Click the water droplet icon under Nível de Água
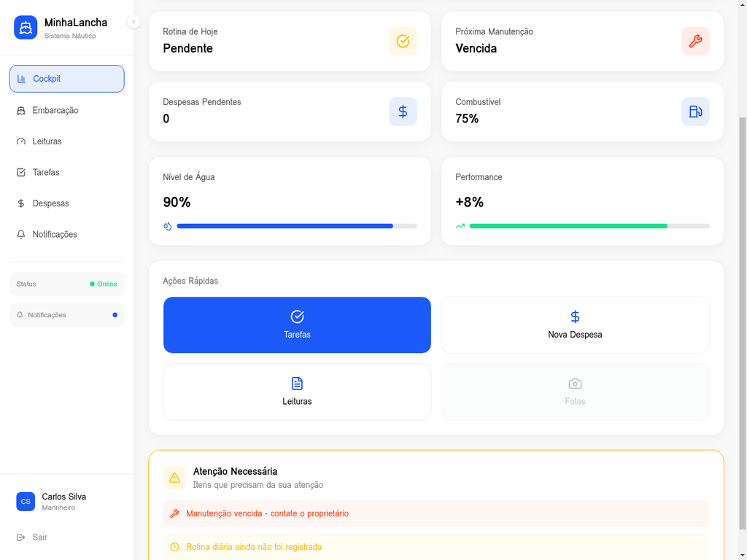 [x=168, y=226]
